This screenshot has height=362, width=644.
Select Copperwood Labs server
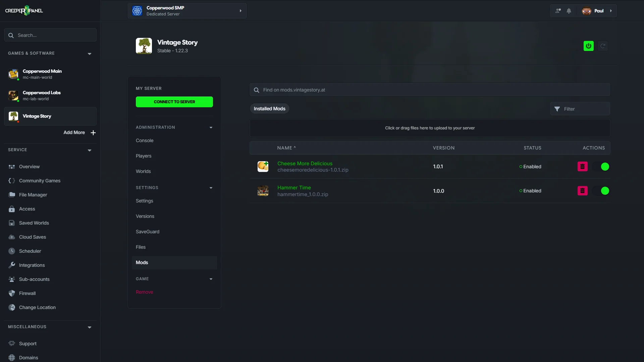pos(50,96)
